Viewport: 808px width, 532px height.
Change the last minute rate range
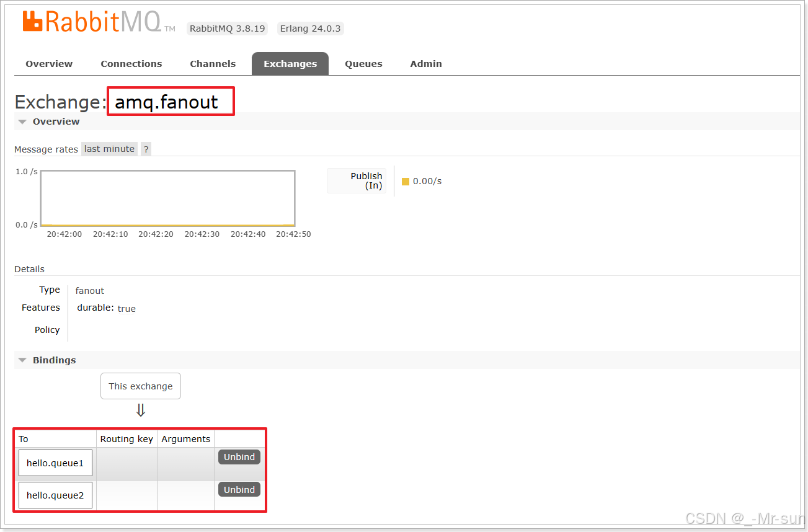pyautogui.click(x=109, y=149)
